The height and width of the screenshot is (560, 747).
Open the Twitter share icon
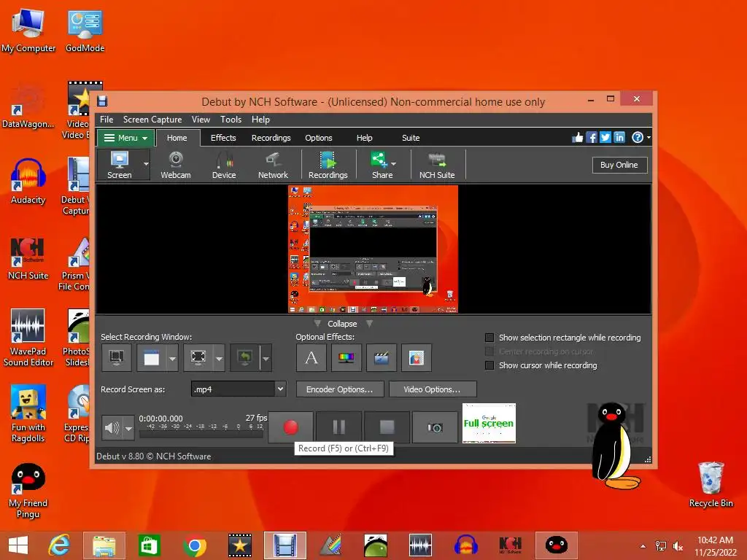(605, 138)
